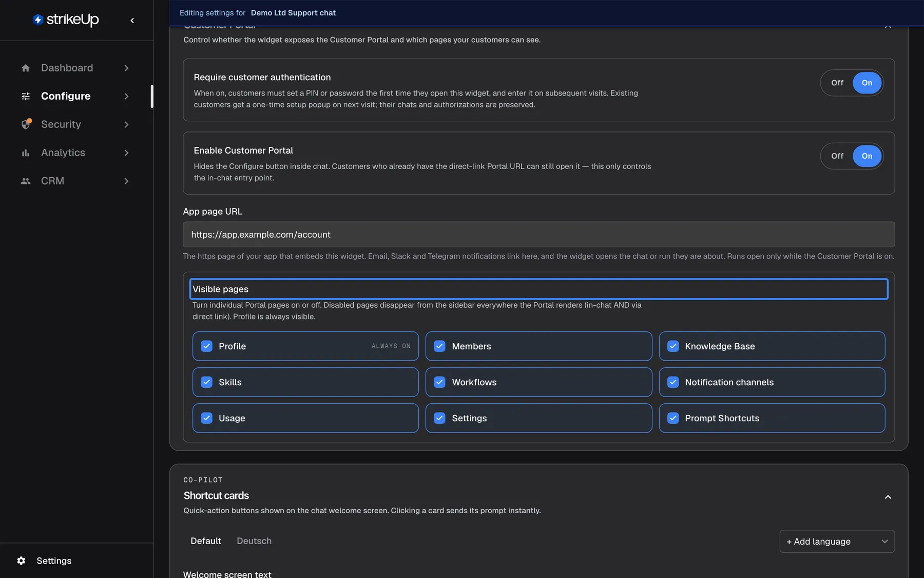Select On for Enable Customer Portal
Viewport: 924px width, 578px height.
point(867,156)
